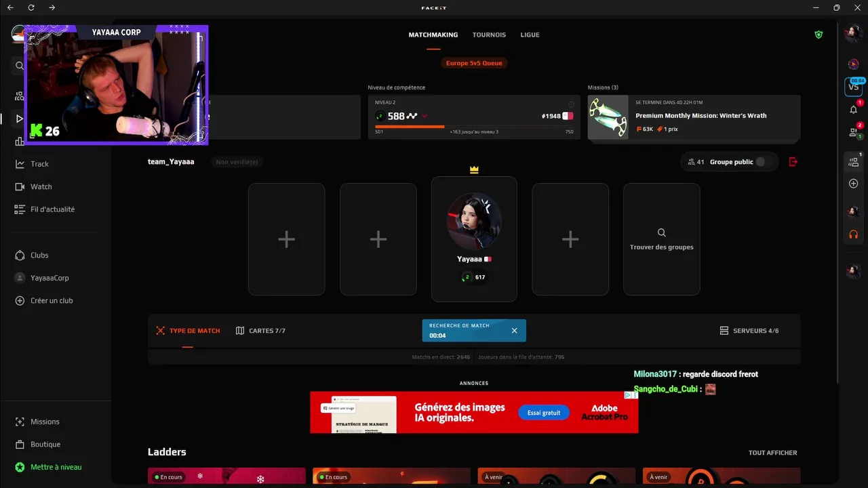Click the team_Yayaaa party name
The width and height of the screenshot is (868, 488).
coord(171,162)
